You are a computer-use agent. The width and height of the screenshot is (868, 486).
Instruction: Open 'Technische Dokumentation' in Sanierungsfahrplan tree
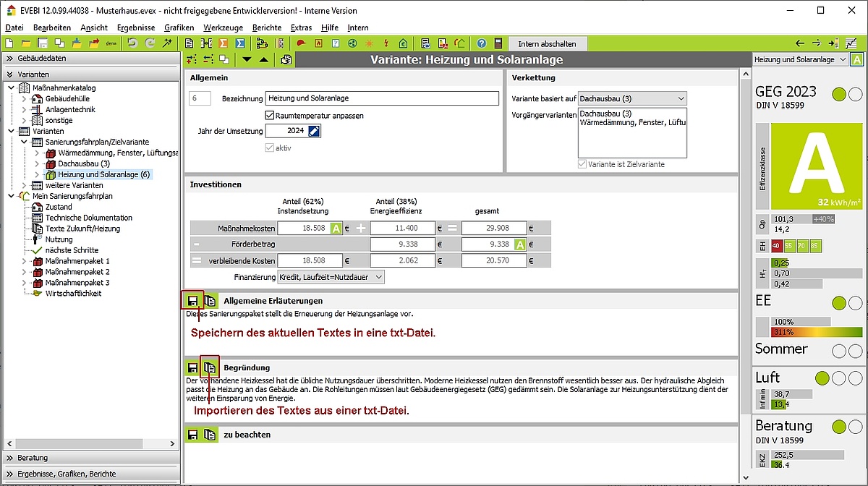[89, 218]
